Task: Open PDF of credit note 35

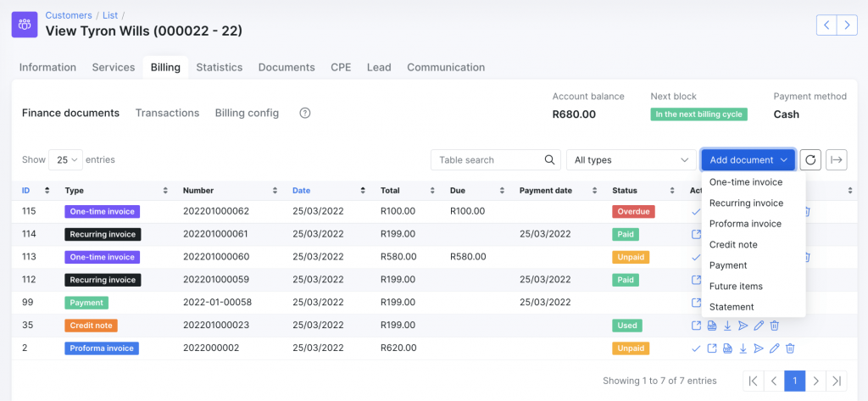Action: (712, 325)
